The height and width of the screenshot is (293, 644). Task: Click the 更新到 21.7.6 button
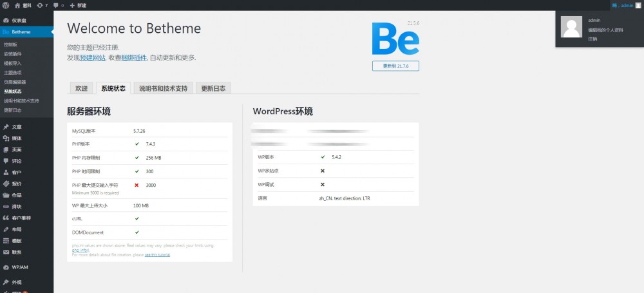tap(395, 66)
